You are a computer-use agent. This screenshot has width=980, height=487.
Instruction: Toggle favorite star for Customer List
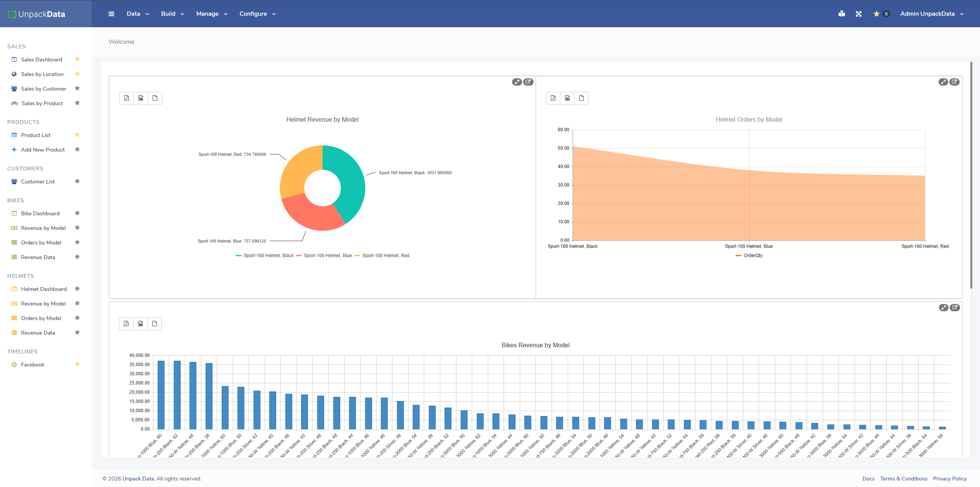77,181
